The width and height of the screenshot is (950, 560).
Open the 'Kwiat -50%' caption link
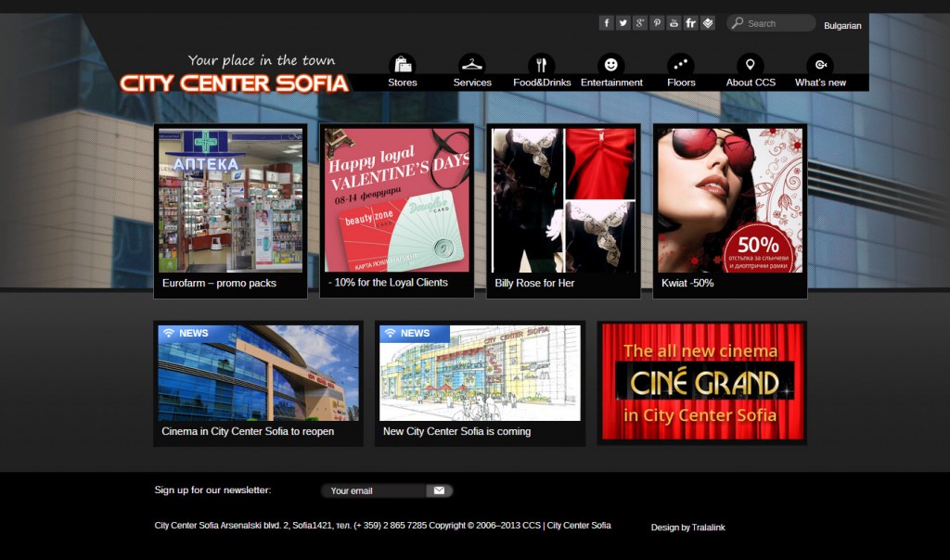[x=687, y=283]
